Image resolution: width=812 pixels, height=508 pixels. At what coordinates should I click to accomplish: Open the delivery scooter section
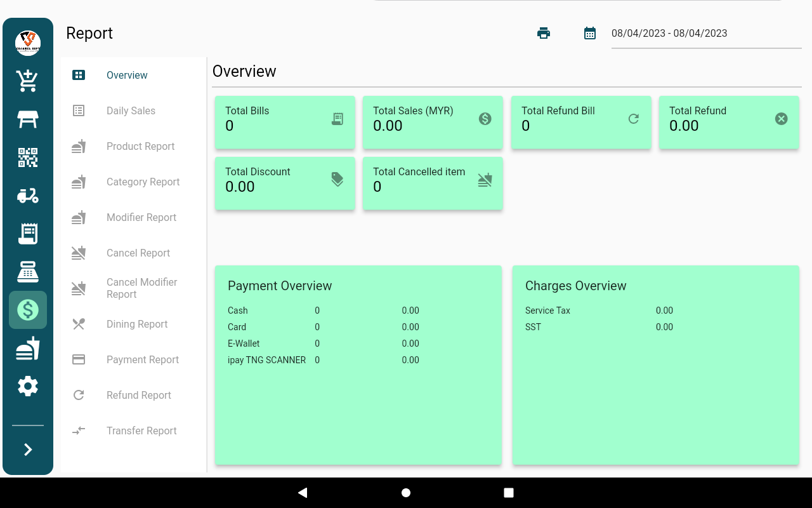[28, 196]
